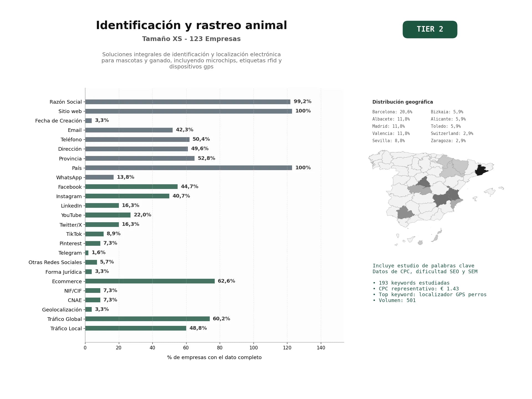Click the 'Tráfico Local' value 48,8%
The image size is (532, 399).
(198, 328)
